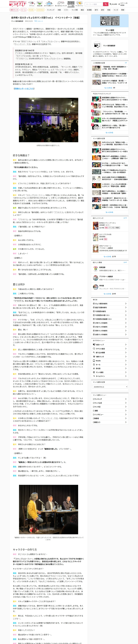The image size is (138, 644).
Task: Focus the キーワード検索 search field
Action: [94, 4]
